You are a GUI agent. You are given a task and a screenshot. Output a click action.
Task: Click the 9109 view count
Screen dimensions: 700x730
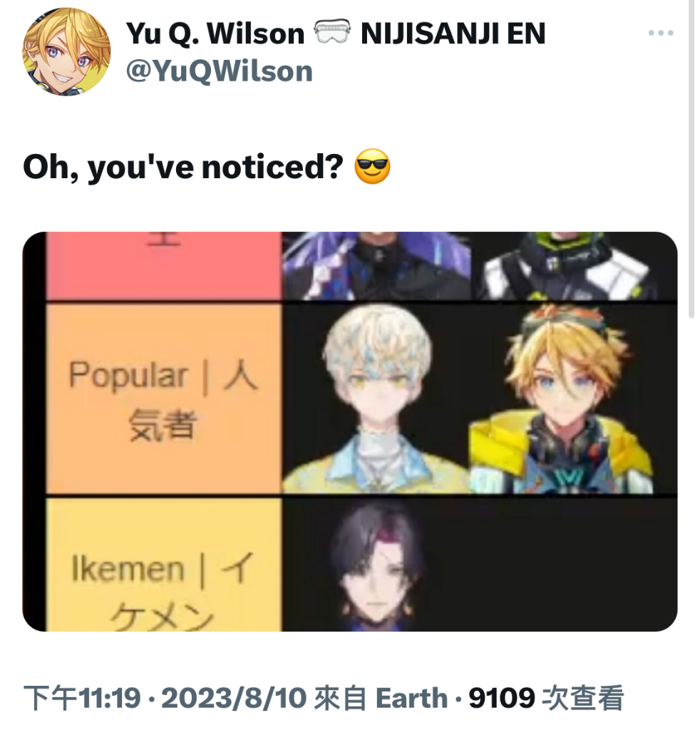pos(502,699)
